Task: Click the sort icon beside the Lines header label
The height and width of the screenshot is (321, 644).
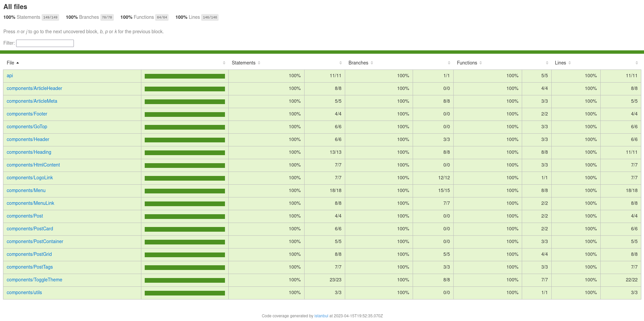Action: coord(570,63)
